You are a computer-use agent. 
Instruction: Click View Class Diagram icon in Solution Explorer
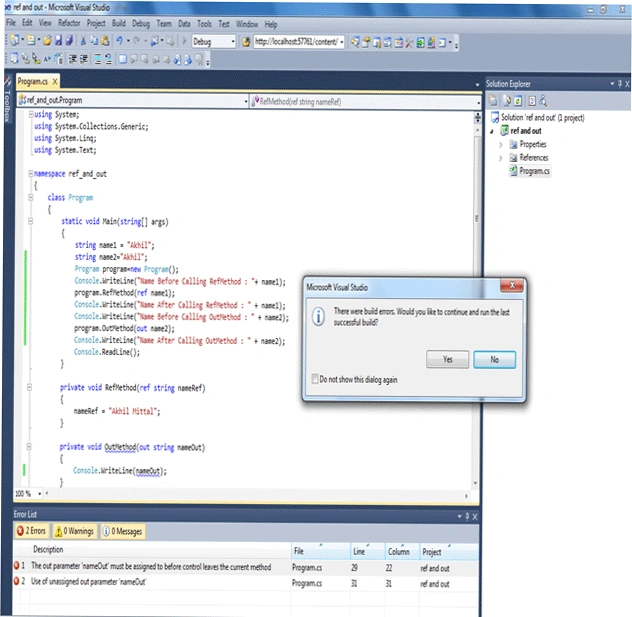(x=543, y=101)
